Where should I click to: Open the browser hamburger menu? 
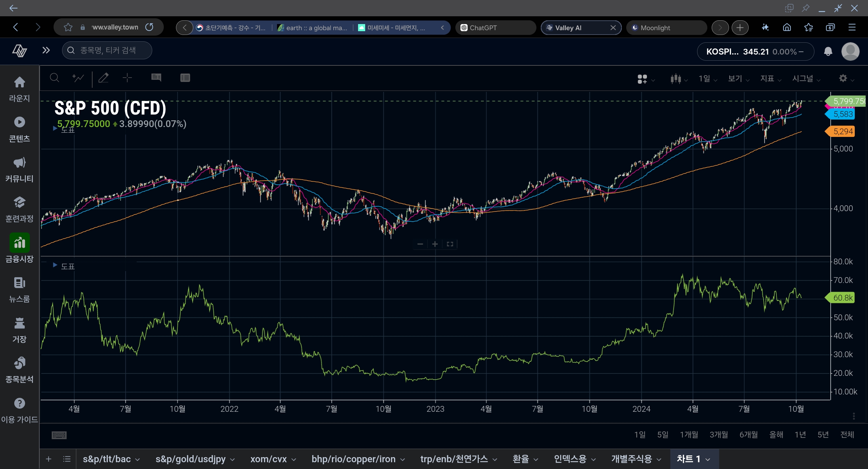[852, 27]
